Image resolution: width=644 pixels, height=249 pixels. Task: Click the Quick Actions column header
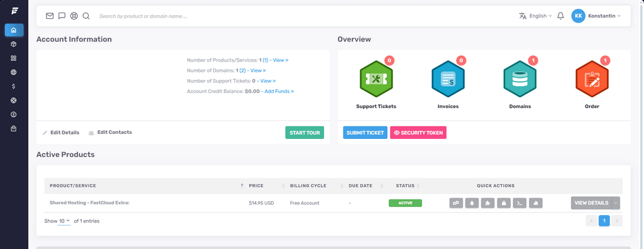click(x=496, y=185)
